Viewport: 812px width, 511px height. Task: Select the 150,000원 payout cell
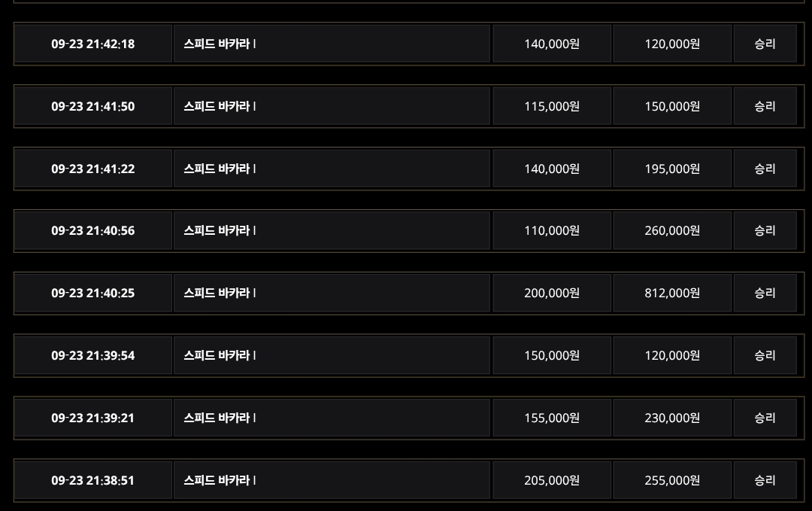pyautogui.click(x=672, y=106)
